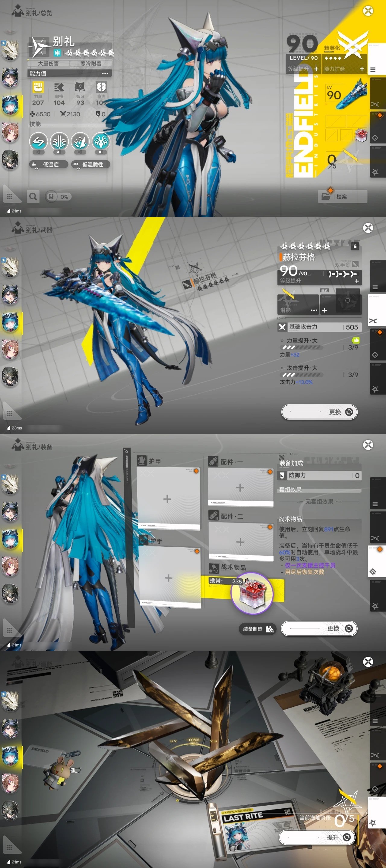386x868 pixels.
Task: Select the fourth skill icon under 技能
Action: [101, 142]
